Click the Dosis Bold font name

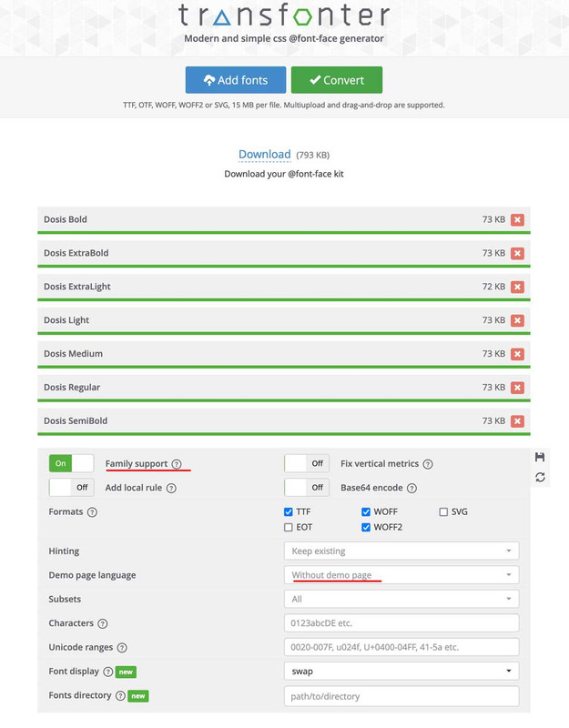[65, 219]
